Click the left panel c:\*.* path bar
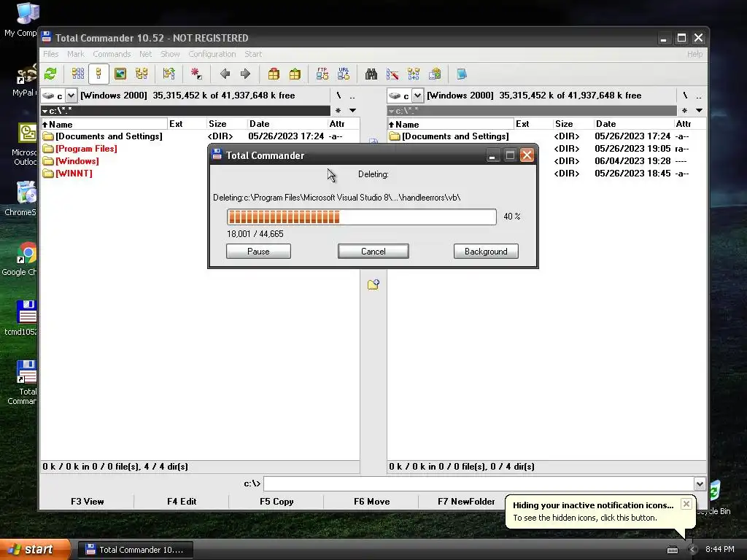 (185, 111)
